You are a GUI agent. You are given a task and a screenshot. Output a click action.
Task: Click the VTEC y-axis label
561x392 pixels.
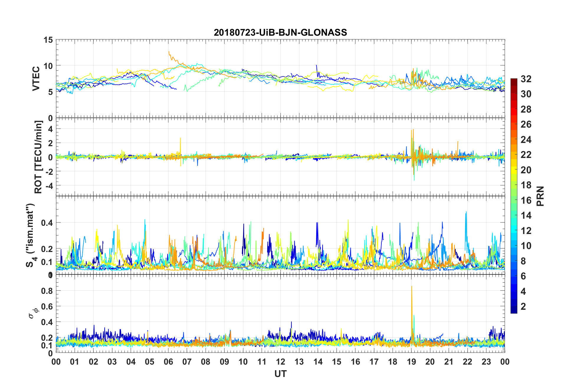36,78
